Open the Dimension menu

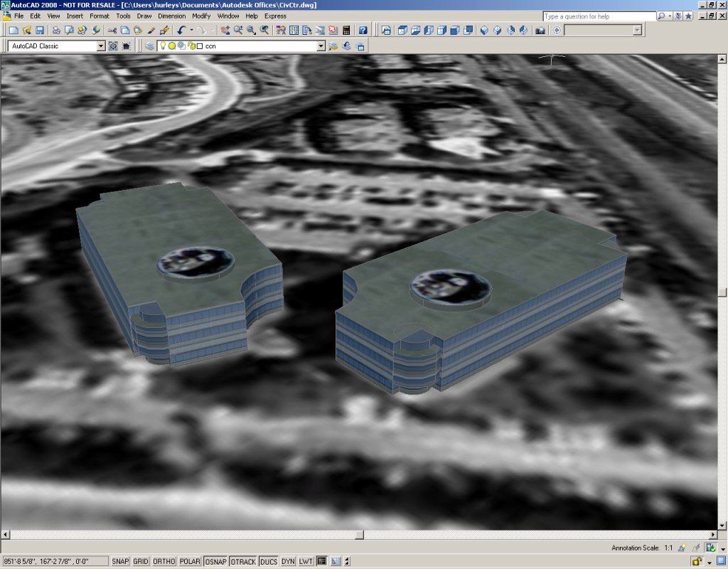[x=171, y=16]
